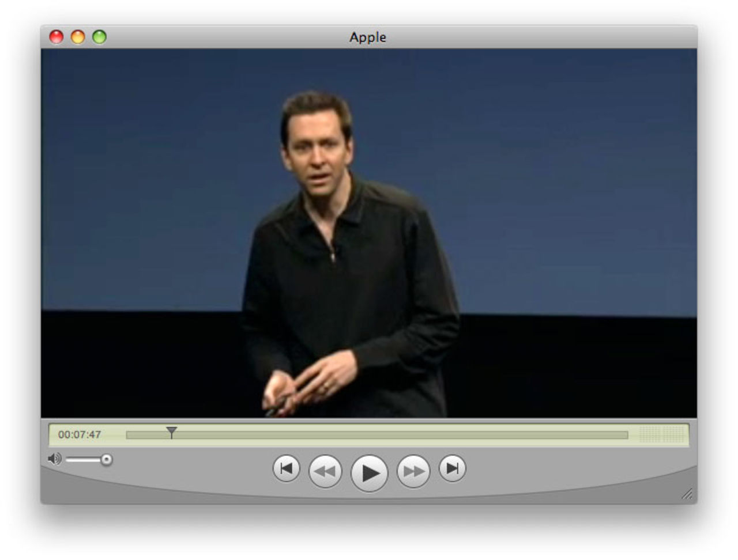The width and height of the screenshot is (738, 560).
Task: Click the dotted equalizer area beside the timeline
Action: coord(661,434)
